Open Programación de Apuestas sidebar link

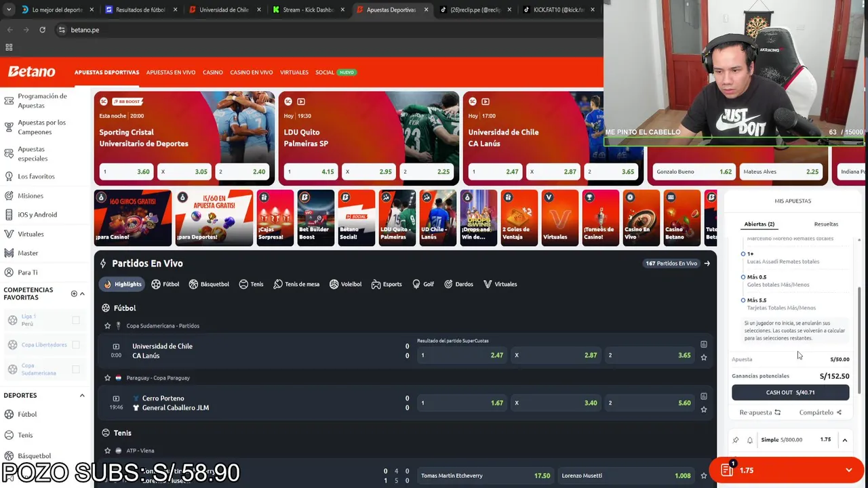pos(42,101)
